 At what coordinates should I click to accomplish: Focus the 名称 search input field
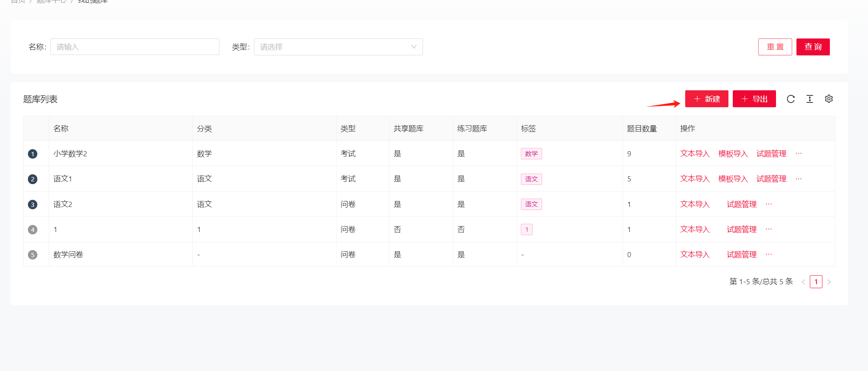point(135,47)
